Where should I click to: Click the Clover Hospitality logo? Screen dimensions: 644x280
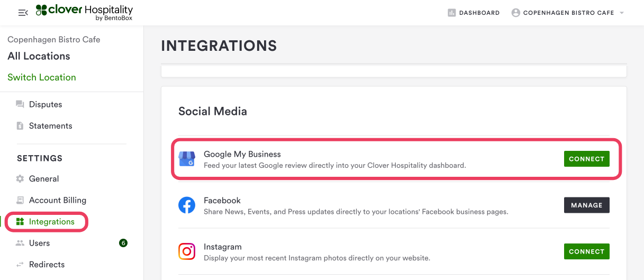click(x=84, y=12)
